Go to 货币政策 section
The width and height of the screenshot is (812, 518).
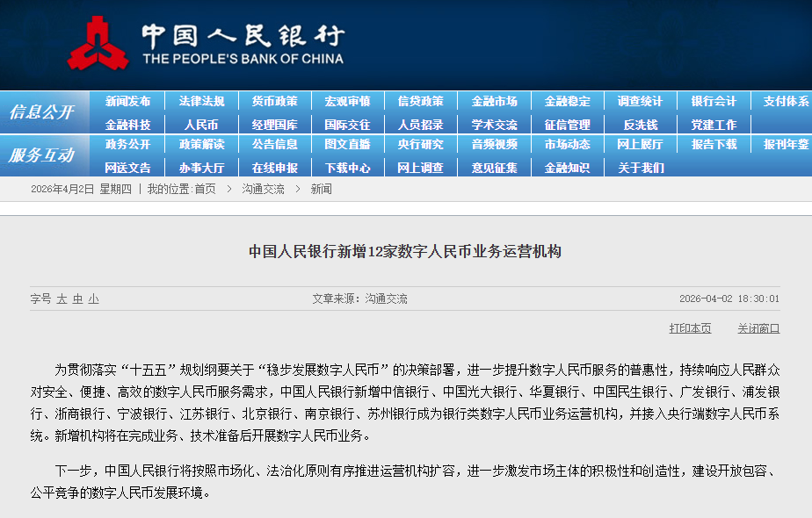pyautogui.click(x=274, y=102)
